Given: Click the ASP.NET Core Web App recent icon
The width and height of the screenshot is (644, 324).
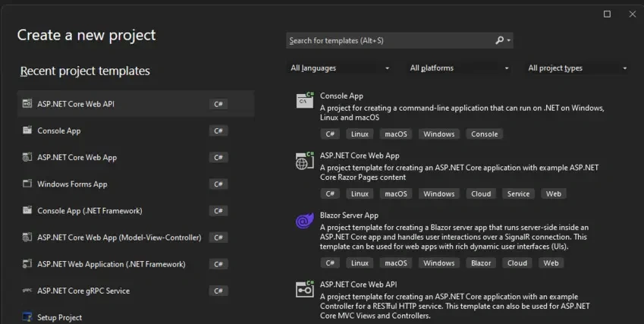Looking at the screenshot, I should coord(27,157).
